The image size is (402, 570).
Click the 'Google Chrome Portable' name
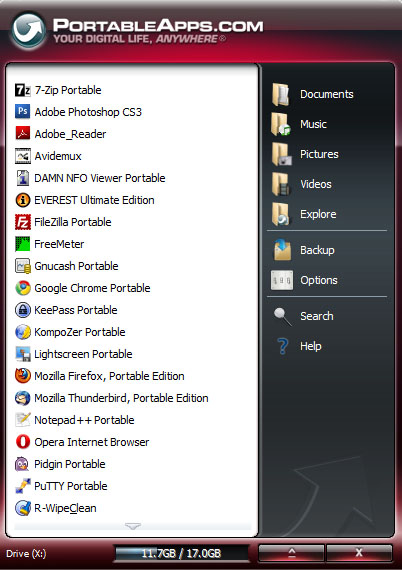[x=92, y=288]
